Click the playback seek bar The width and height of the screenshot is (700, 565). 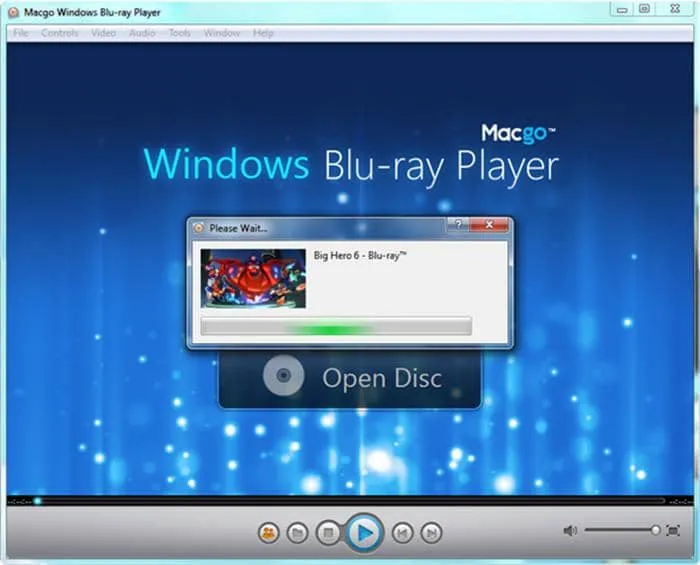350,500
